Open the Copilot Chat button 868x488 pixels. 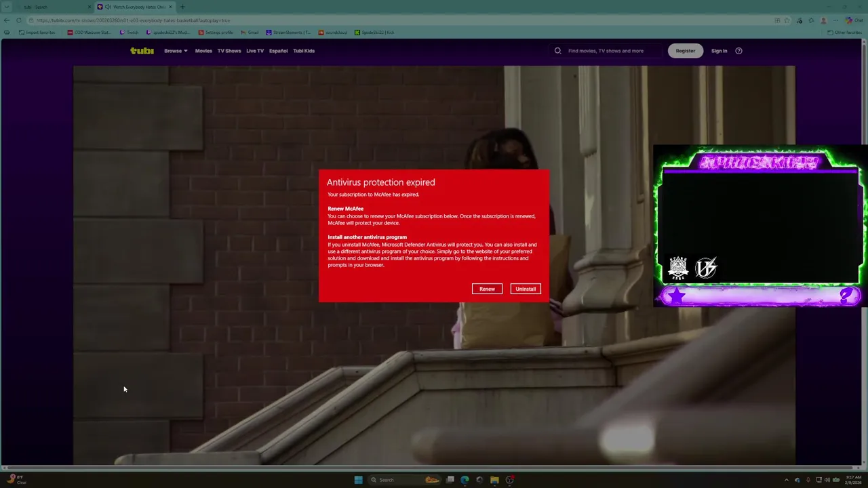pos(853,20)
